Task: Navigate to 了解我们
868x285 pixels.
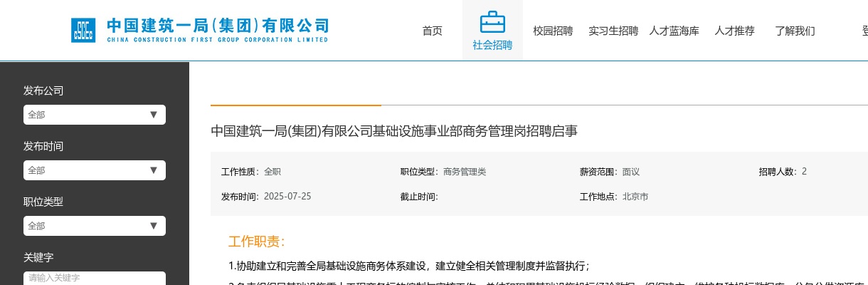Action: [x=795, y=31]
